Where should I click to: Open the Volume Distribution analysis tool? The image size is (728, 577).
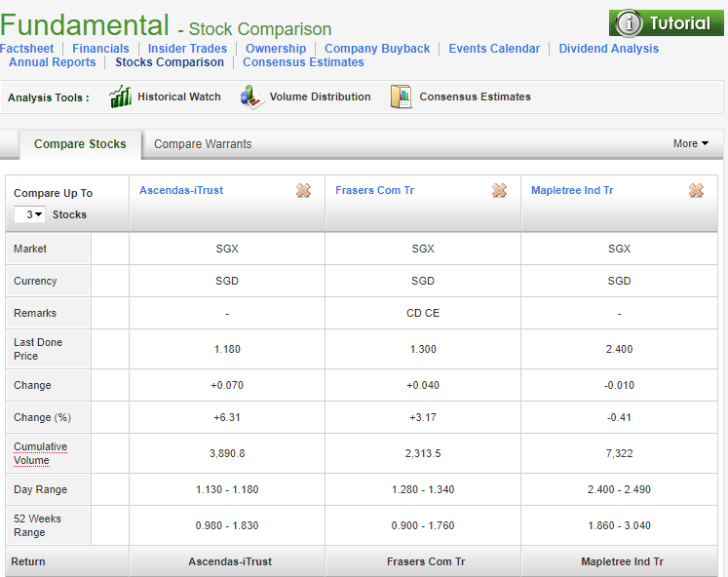(320, 96)
